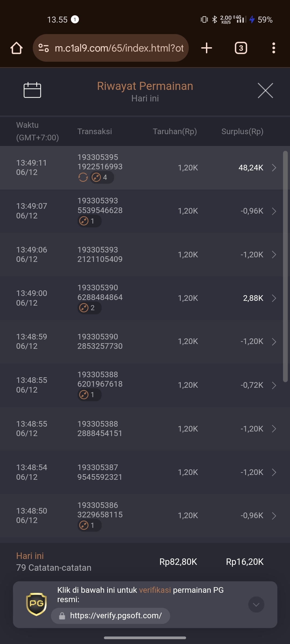Viewport: 290px width, 644px height.
Task: Expand details of the 13:49:11 transaction
Action: (x=274, y=168)
